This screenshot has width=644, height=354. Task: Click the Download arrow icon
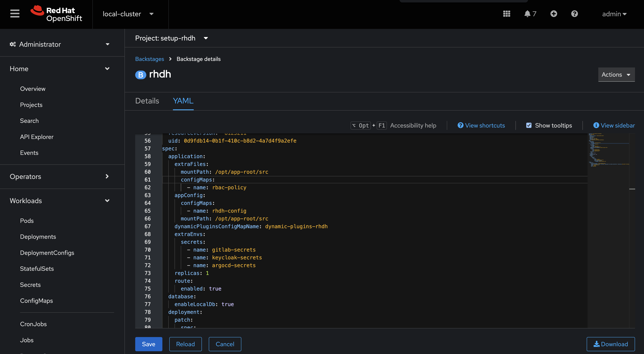point(597,344)
